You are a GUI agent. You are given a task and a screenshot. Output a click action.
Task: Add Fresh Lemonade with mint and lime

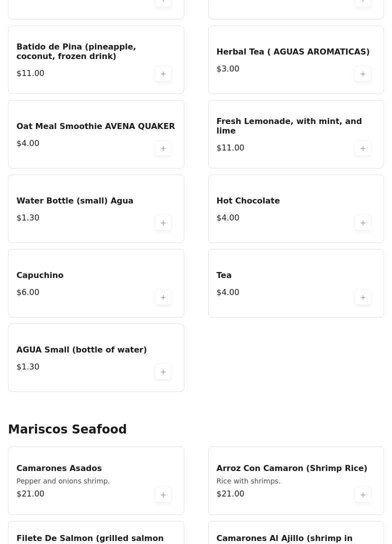363,148
